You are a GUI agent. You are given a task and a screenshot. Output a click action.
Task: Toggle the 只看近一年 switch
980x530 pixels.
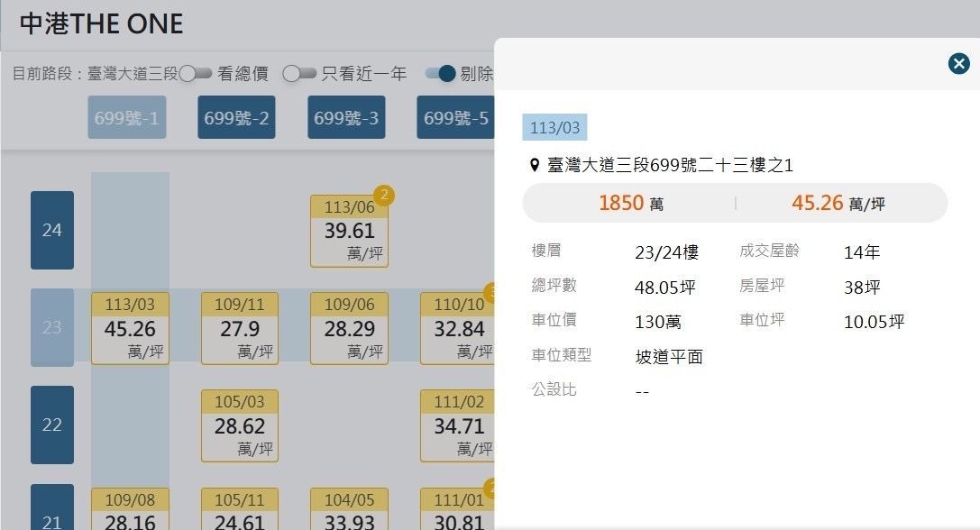[300, 74]
